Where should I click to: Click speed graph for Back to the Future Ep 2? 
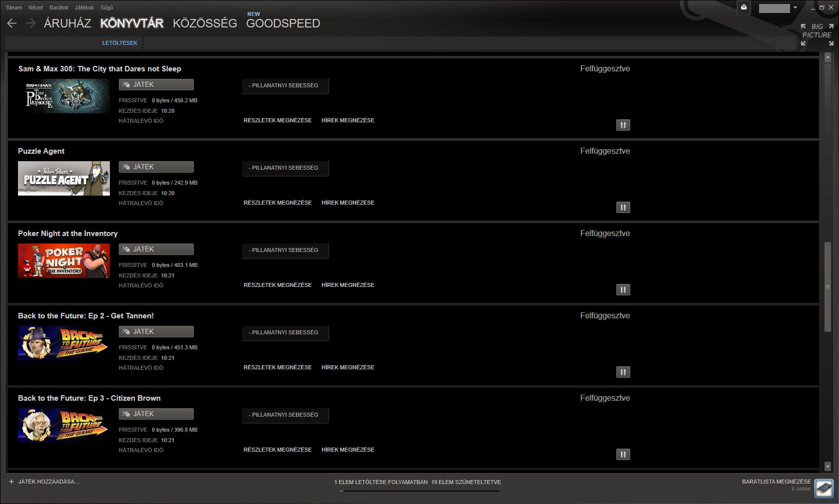(x=286, y=333)
